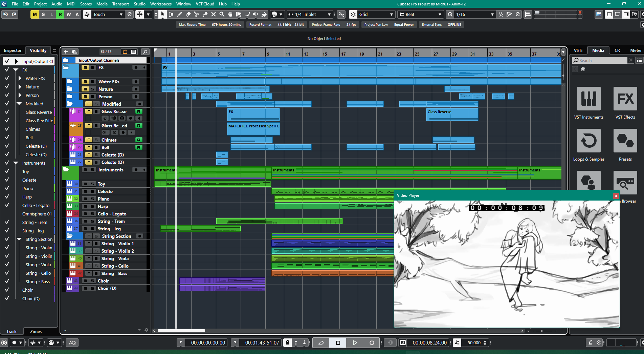Toggle global Mute state M button
This screenshot has width=644, height=354.
[x=35, y=14]
